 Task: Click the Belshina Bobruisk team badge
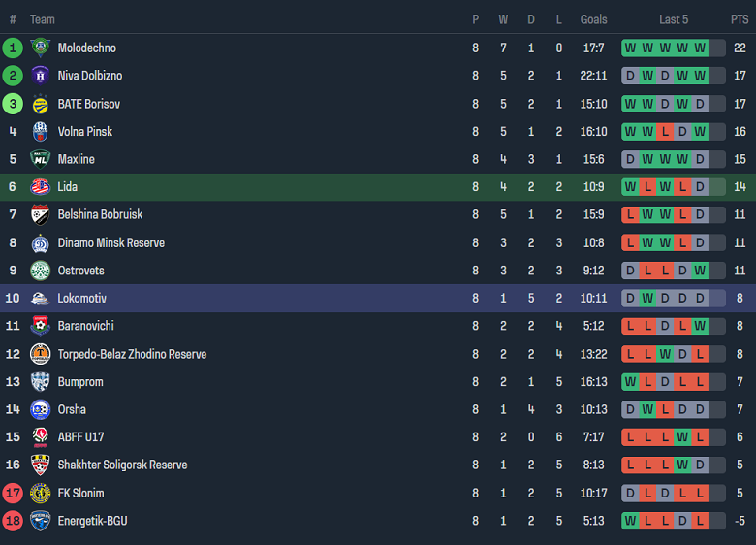[x=40, y=214]
